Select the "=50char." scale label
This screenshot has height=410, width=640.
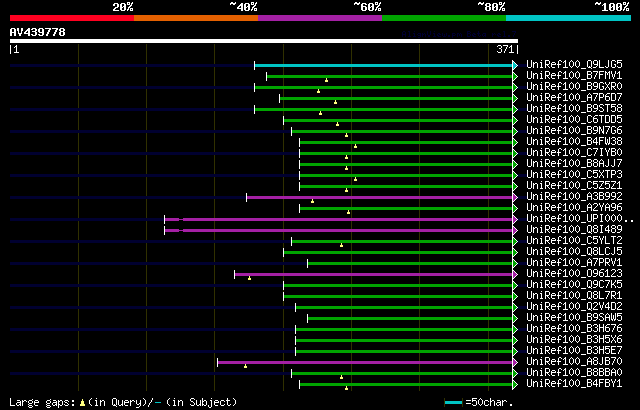[489, 403]
